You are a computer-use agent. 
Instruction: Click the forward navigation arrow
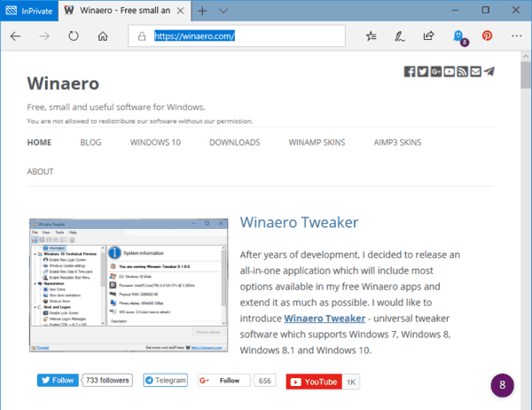point(44,36)
